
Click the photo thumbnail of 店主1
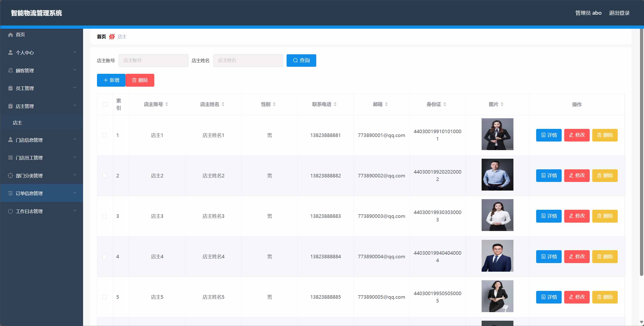coord(498,134)
